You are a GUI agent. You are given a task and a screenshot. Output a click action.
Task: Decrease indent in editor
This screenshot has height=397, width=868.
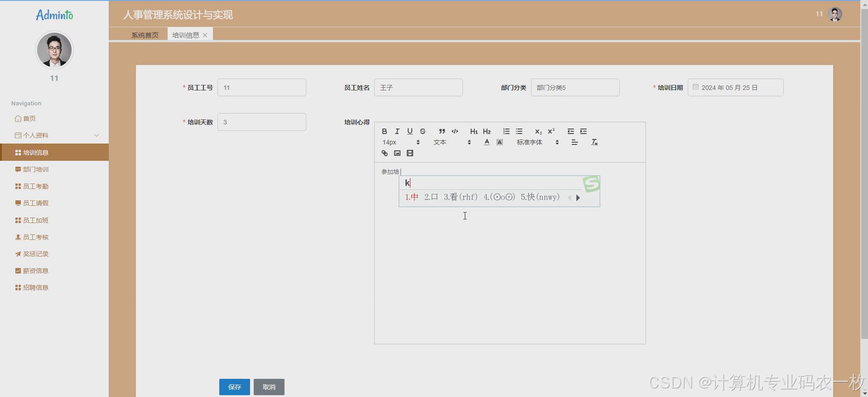570,131
